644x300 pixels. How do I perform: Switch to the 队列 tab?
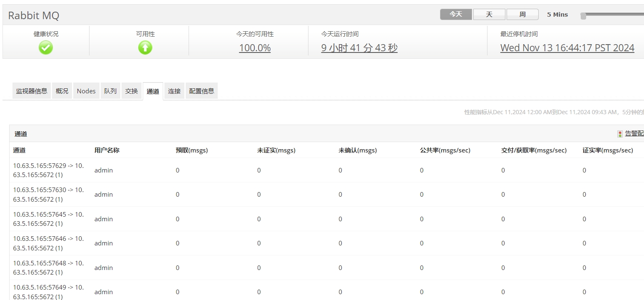tap(110, 91)
